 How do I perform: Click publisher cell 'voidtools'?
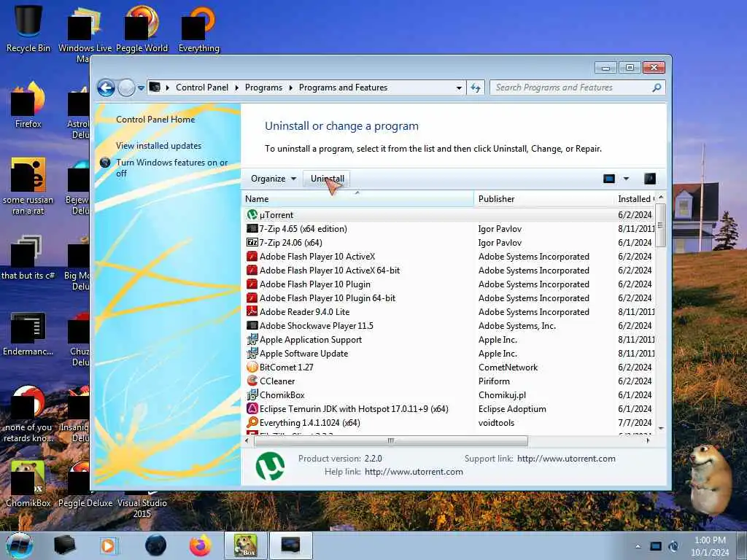(x=496, y=422)
